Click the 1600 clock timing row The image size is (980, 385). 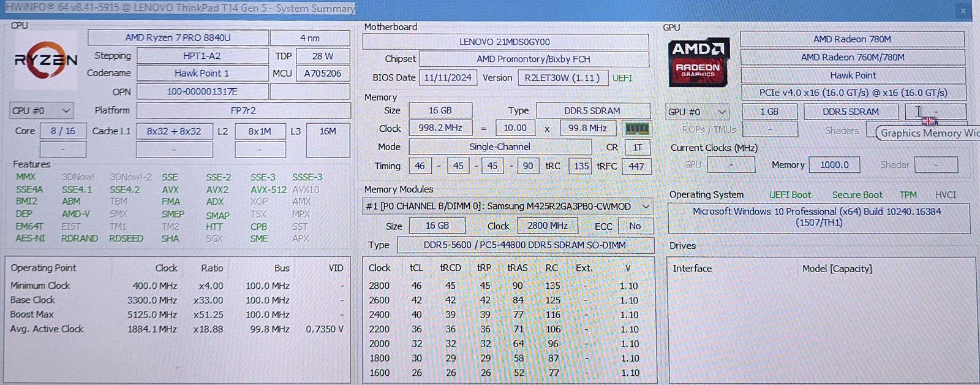[508, 373]
